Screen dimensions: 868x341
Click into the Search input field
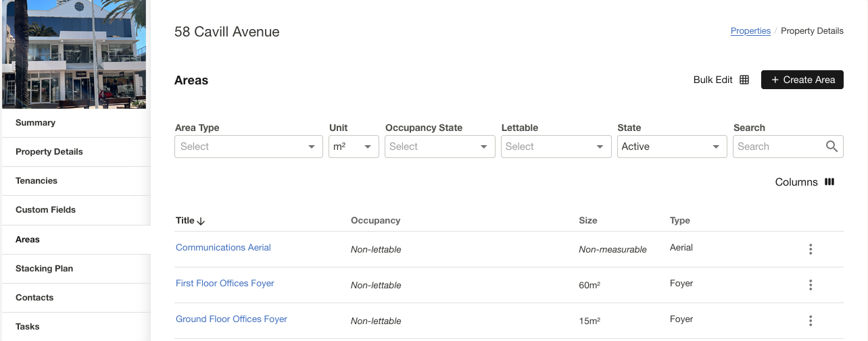pos(777,147)
